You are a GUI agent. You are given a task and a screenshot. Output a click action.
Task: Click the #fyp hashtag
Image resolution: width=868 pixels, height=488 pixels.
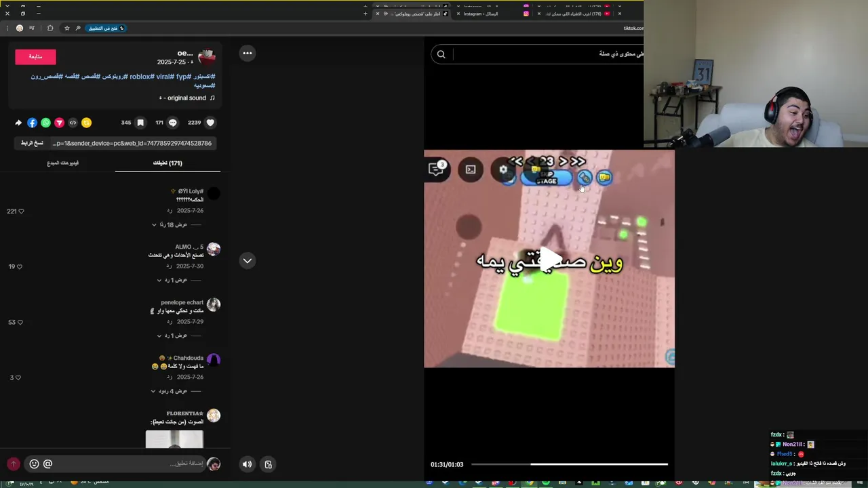coord(183,77)
